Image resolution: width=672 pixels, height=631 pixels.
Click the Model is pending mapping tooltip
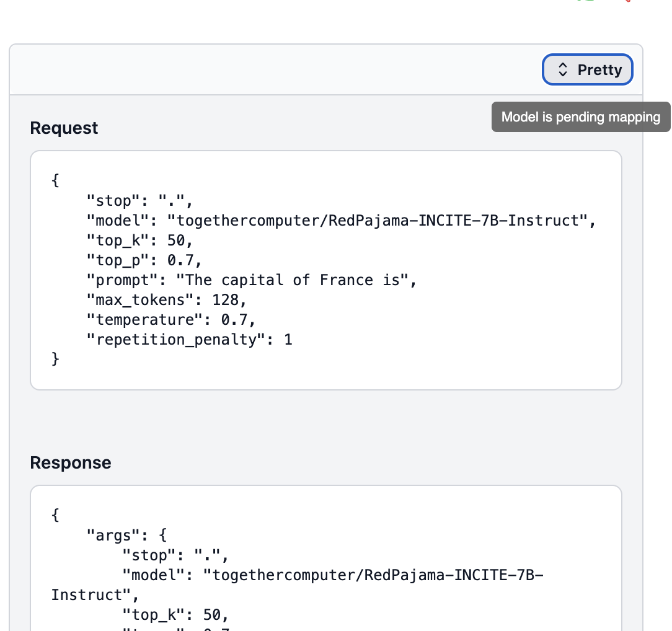pyautogui.click(x=580, y=117)
